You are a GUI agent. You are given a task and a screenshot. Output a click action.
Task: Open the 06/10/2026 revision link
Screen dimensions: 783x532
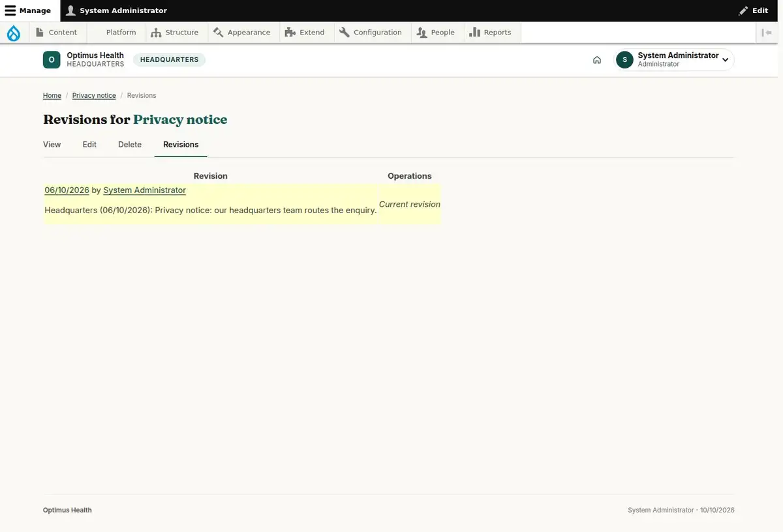[x=67, y=190]
